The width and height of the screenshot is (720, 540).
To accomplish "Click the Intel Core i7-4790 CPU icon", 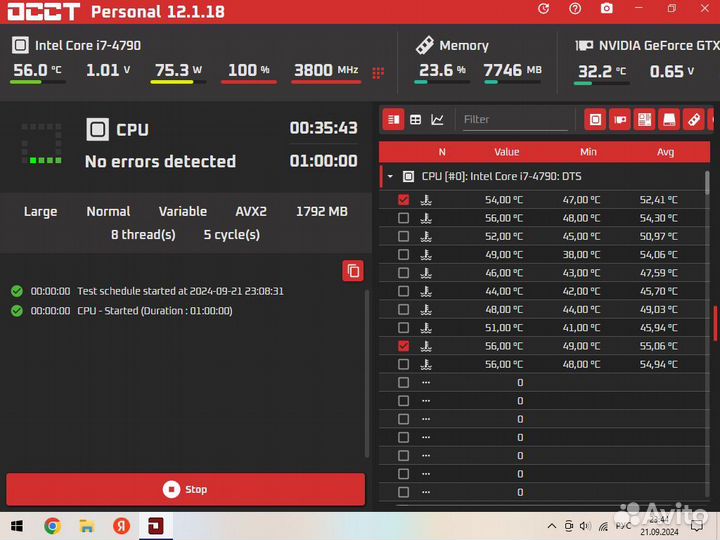I will pyautogui.click(x=20, y=45).
